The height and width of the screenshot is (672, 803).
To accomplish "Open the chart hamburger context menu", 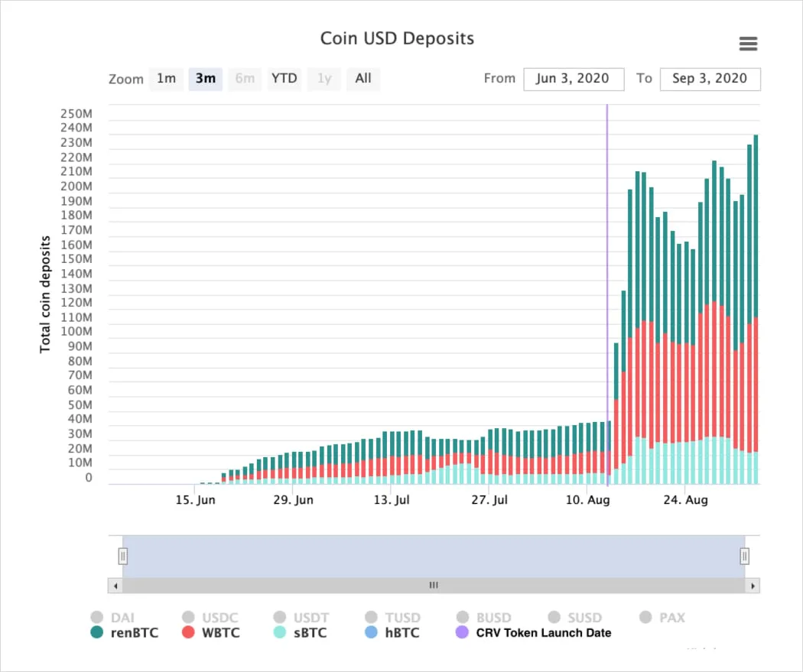I will point(748,44).
